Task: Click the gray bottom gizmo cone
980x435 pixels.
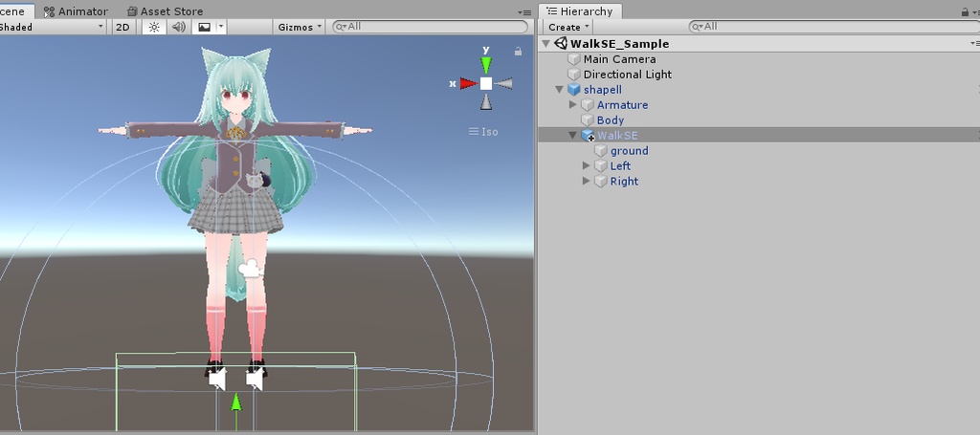Action: pyautogui.click(x=485, y=101)
